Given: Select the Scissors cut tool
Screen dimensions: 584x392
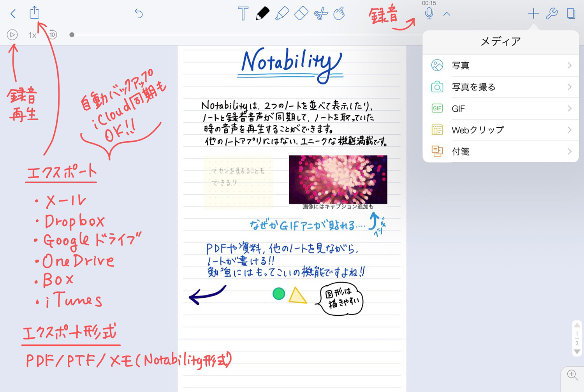Looking at the screenshot, I should pos(321,14).
